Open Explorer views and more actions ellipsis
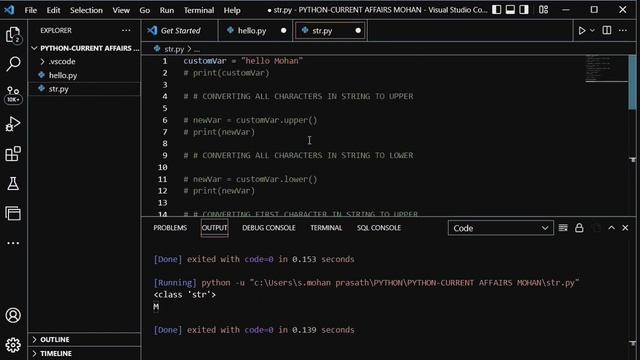 (126, 30)
